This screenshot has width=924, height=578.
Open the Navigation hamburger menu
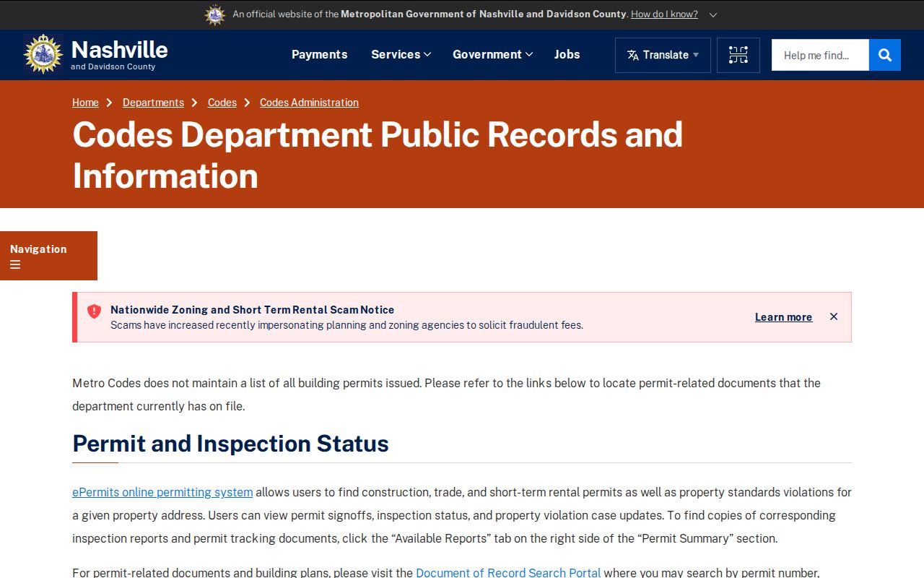pos(48,256)
